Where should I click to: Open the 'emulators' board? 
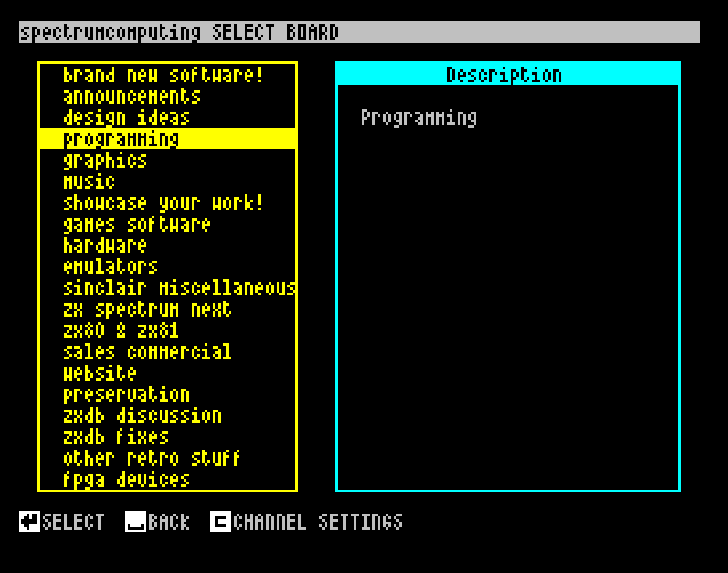110,267
